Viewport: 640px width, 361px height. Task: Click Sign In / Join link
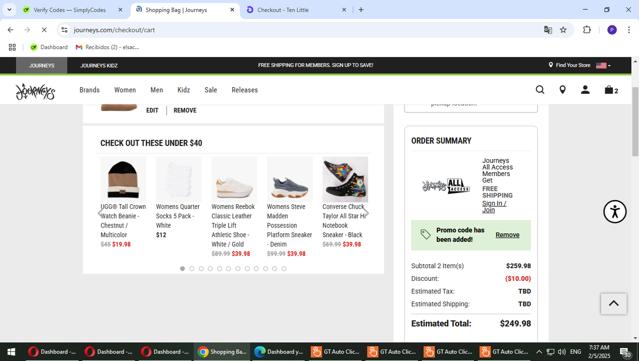tap(494, 207)
